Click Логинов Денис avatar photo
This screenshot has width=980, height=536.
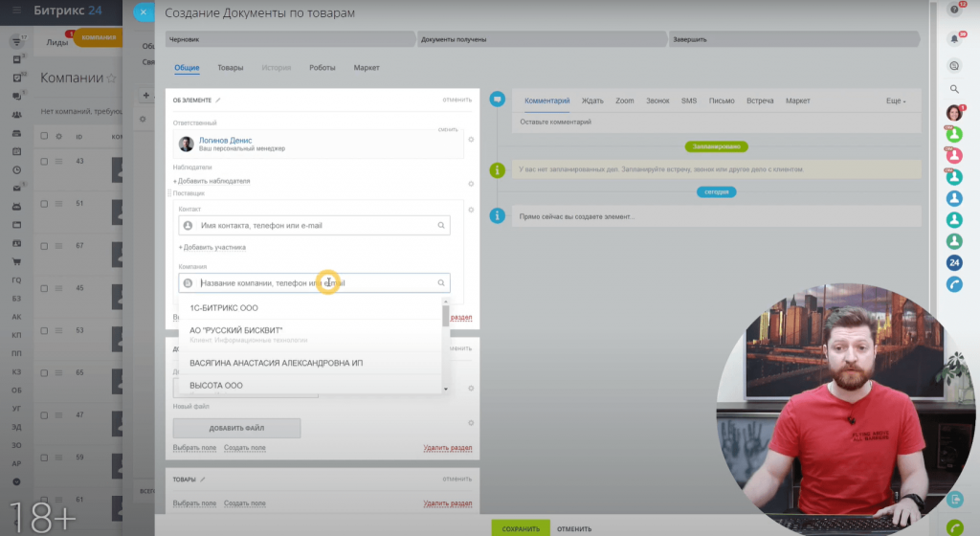click(x=187, y=144)
